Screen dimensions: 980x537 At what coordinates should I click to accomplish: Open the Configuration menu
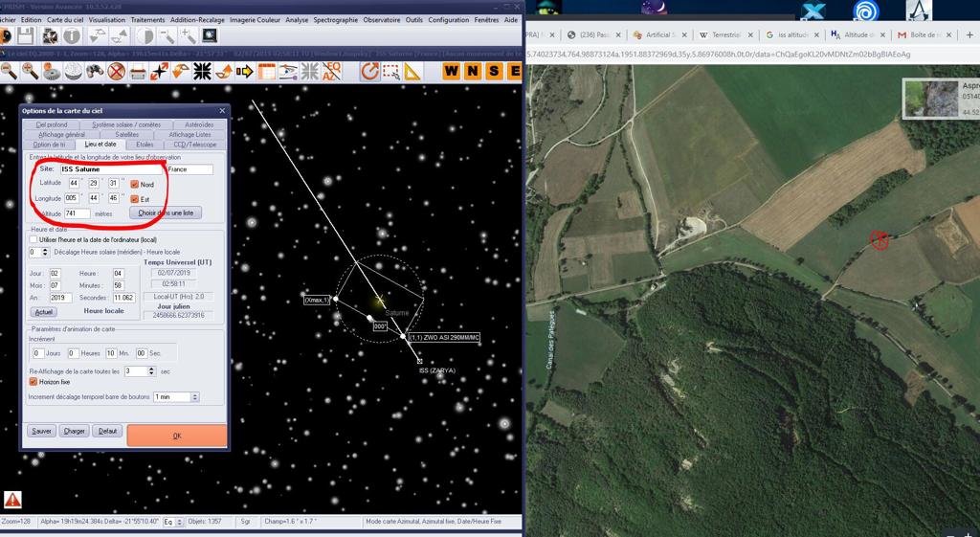click(x=448, y=19)
